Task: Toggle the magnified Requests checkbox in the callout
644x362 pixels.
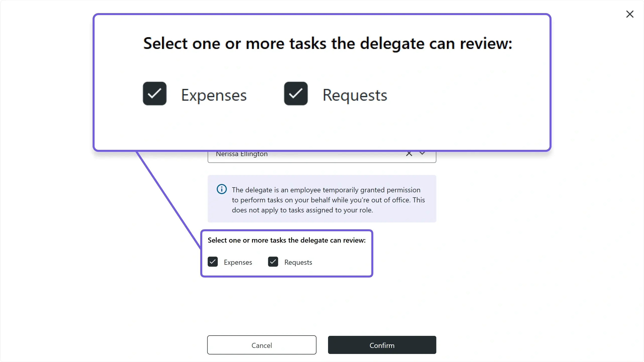Action: tap(296, 94)
